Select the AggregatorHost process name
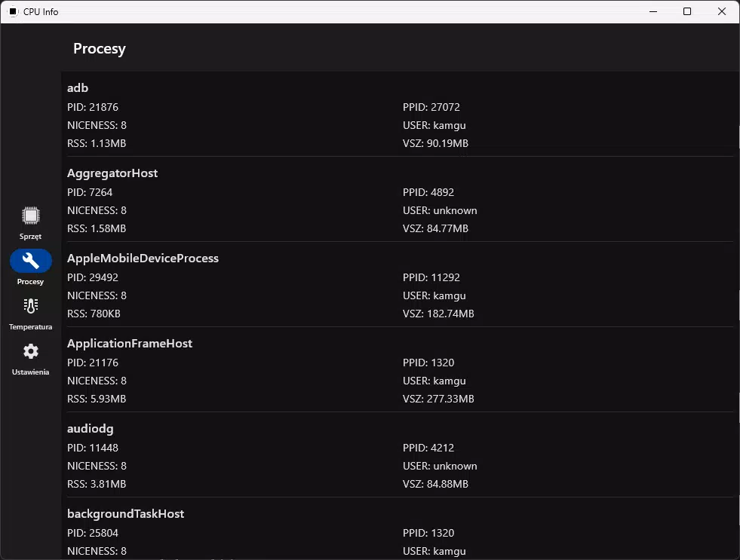Image resolution: width=740 pixels, height=560 pixels. pyautogui.click(x=112, y=173)
